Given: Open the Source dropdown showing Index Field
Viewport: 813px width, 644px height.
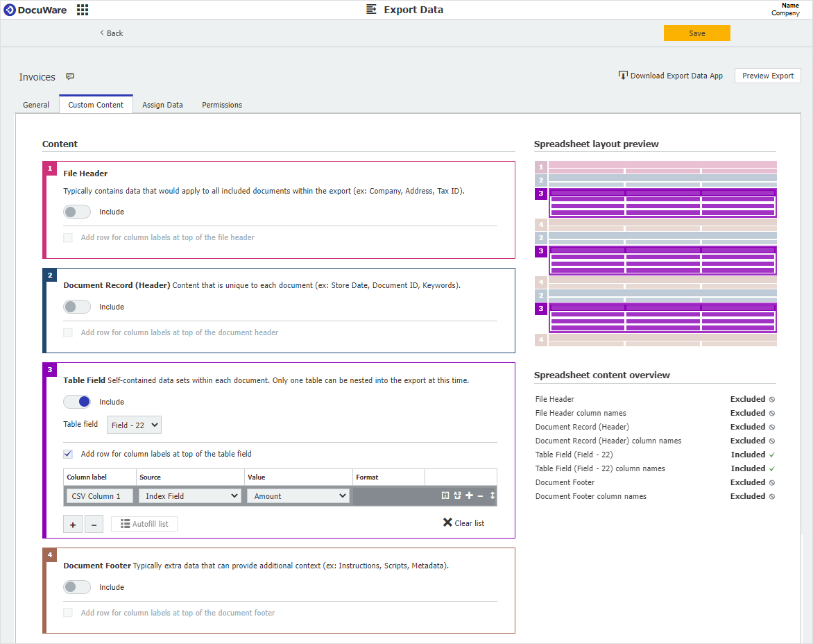Looking at the screenshot, I should click(x=189, y=496).
